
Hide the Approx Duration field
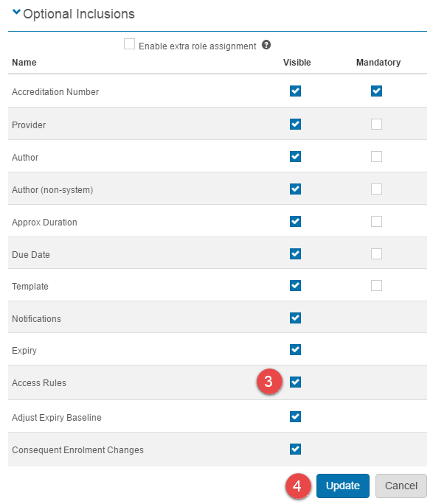pyautogui.click(x=295, y=222)
